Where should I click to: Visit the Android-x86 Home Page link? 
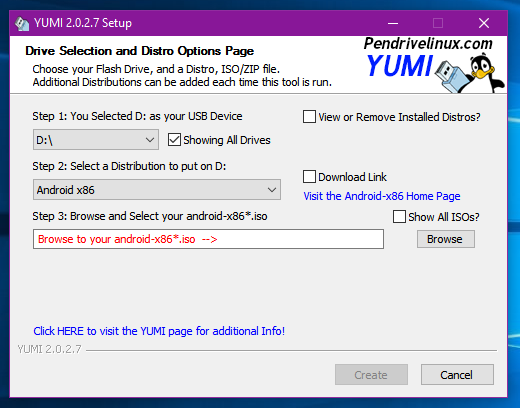(x=382, y=196)
